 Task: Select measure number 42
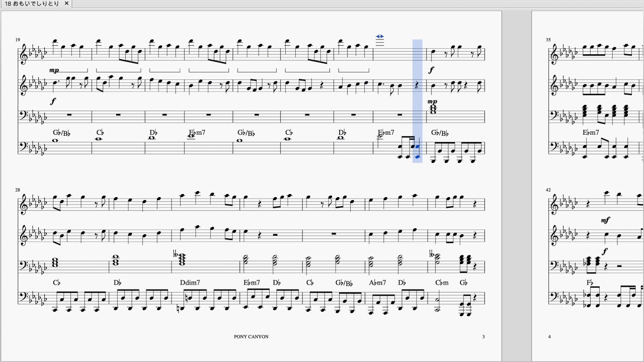(548, 190)
